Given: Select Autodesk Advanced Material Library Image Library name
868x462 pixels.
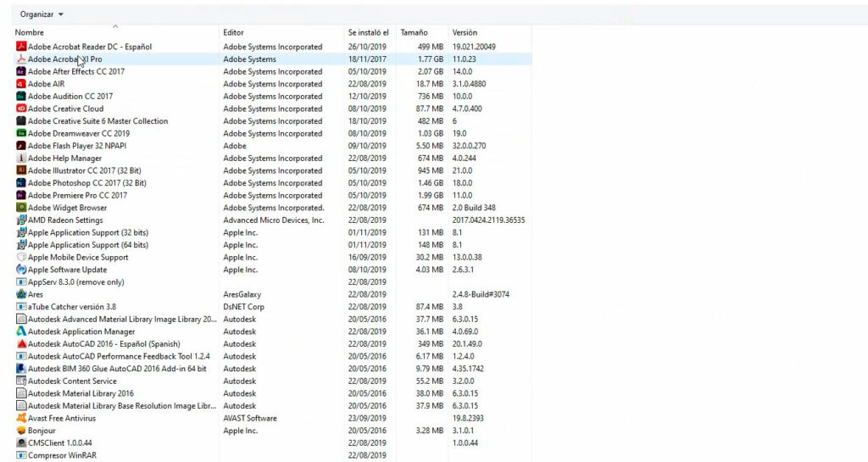Looking at the screenshot, I should pyautogui.click(x=122, y=320).
